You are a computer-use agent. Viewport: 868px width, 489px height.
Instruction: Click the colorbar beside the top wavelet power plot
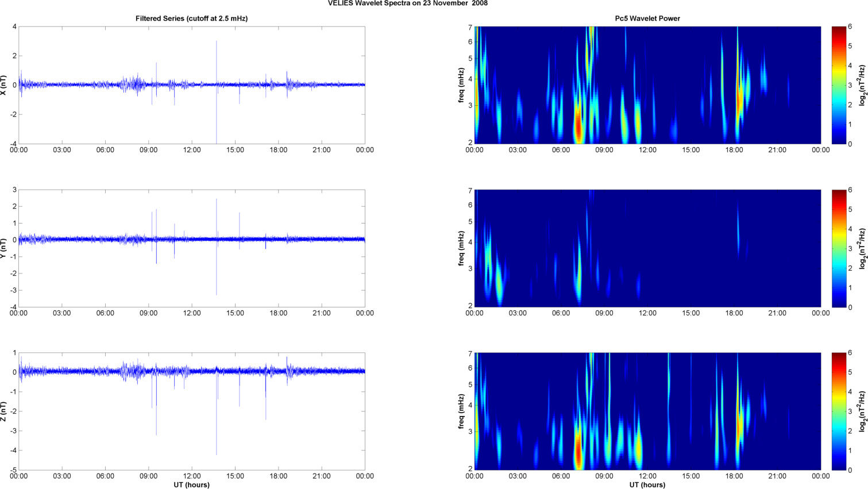(839, 85)
